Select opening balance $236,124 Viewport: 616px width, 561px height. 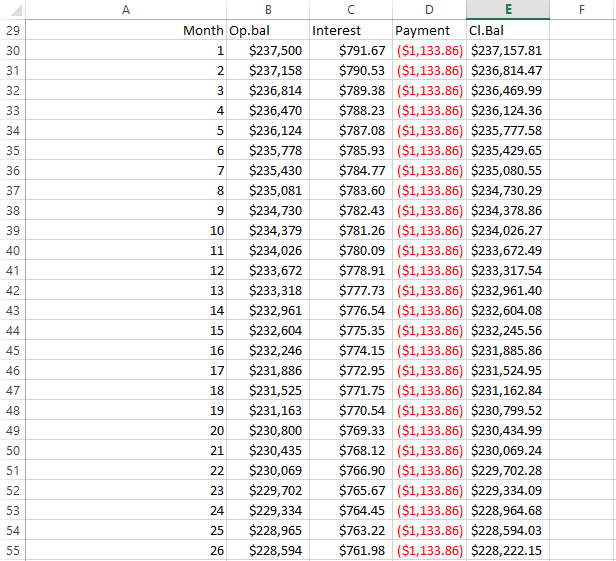coord(268,130)
